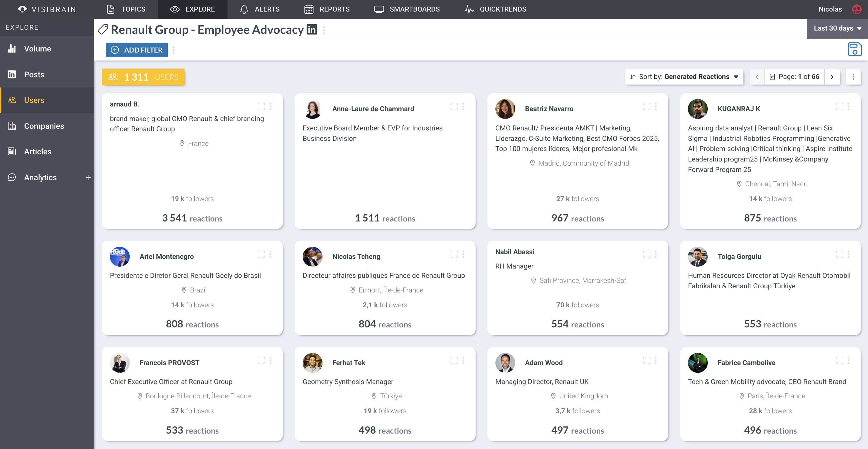Expand the Francois PROVOST card
The height and width of the screenshot is (449, 868).
point(261,360)
